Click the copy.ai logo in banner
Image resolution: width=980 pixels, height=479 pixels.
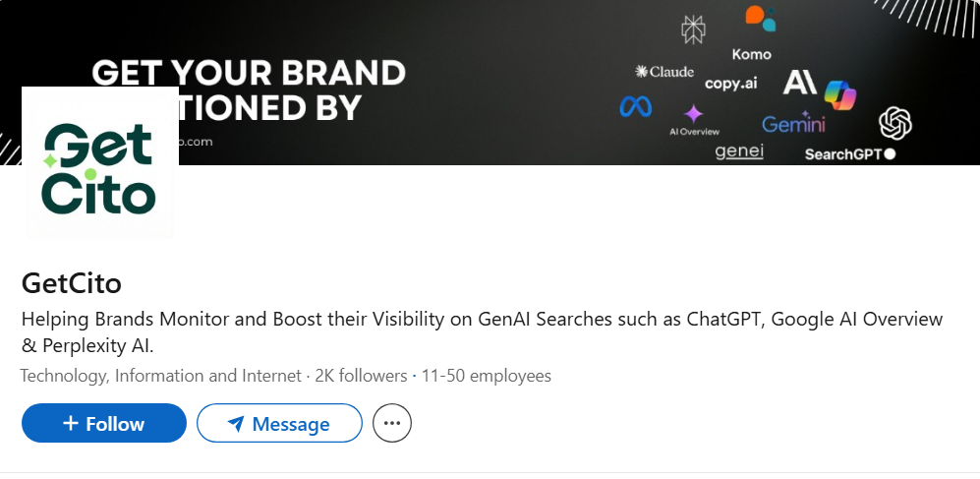pos(730,84)
